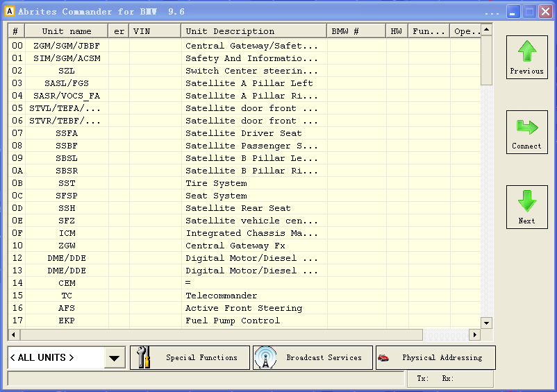Image resolution: width=557 pixels, height=392 pixels.
Task: Select the SASL/FGS unit row
Action: pyautogui.click(x=244, y=83)
